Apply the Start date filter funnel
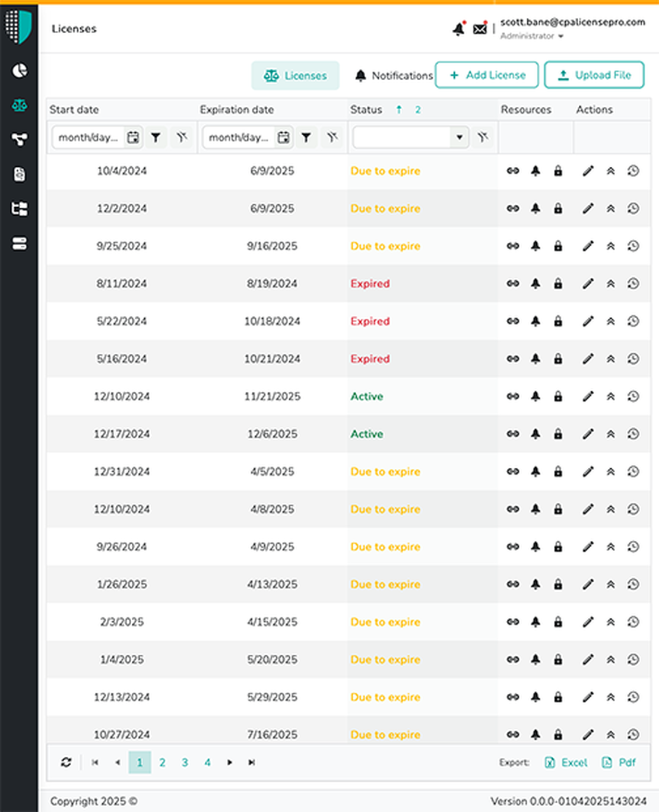659x812 pixels. (156, 138)
